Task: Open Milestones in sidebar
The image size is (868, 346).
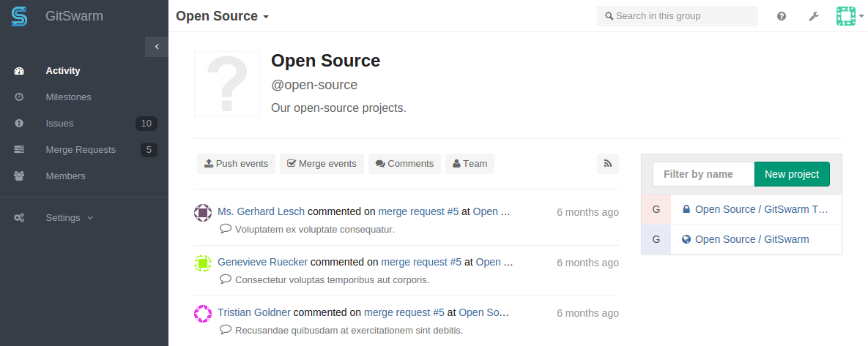Action: coord(69,97)
